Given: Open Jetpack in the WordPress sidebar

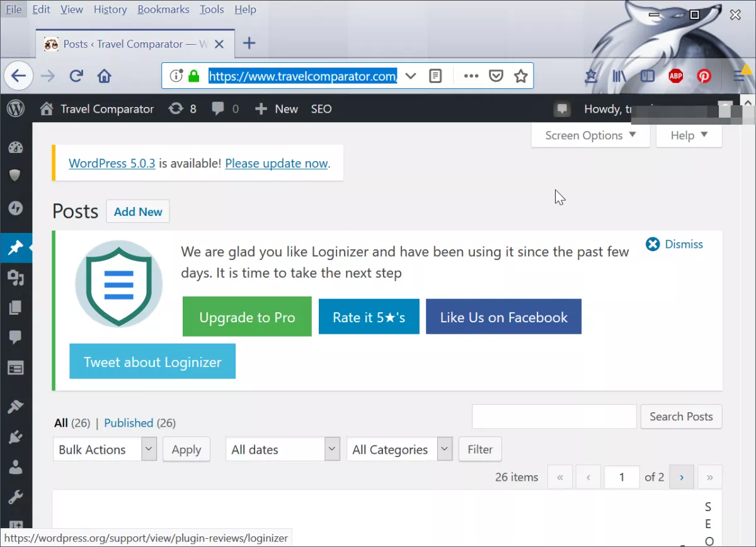Looking at the screenshot, I should pos(16,208).
